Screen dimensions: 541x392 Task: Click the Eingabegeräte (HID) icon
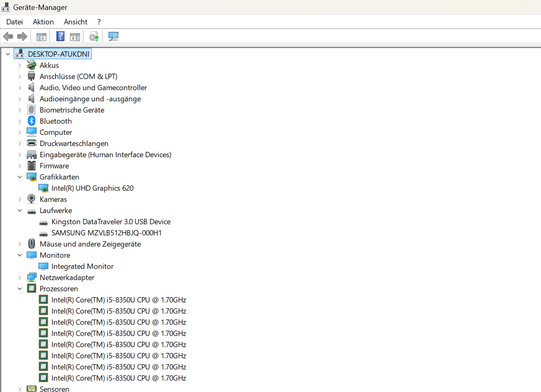pos(31,154)
